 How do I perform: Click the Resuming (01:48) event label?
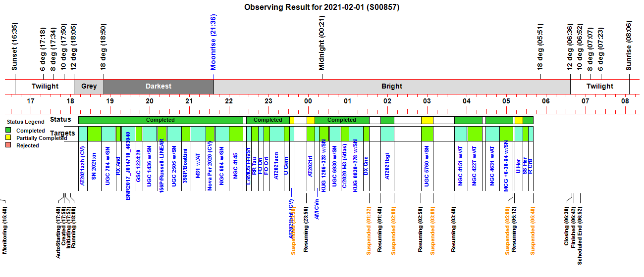[x=380, y=230]
